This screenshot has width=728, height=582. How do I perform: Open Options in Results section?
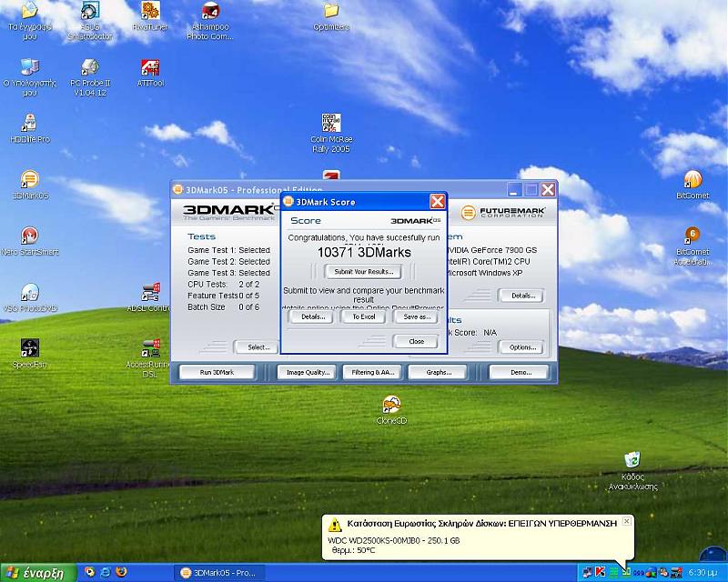pos(522,347)
